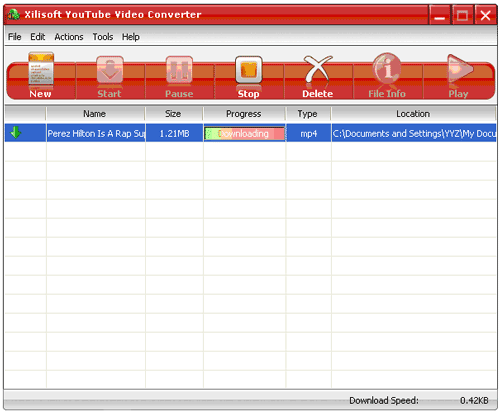Delete the selected download task
This screenshot has width=500, height=414.
tap(317, 77)
